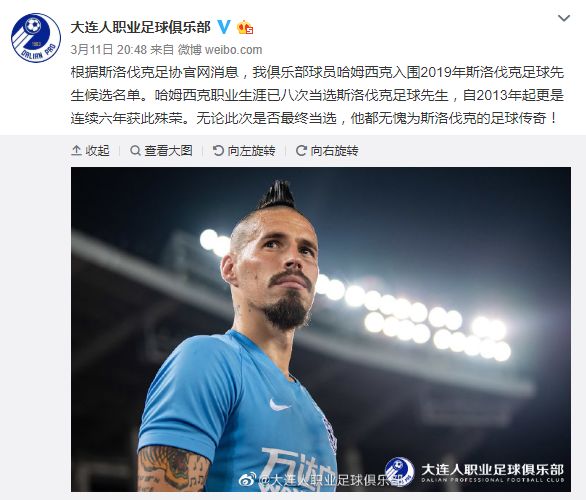Image resolution: width=586 pixels, height=500 pixels.
Task: Click the clockwise rotate arrow icon
Action: 301,151
